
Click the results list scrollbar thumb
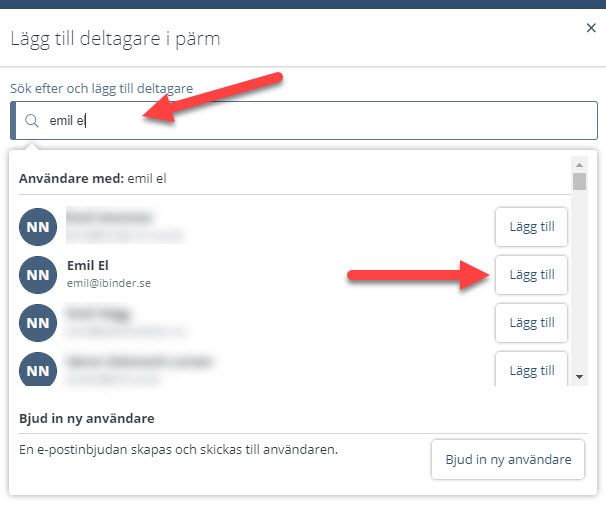(x=579, y=182)
